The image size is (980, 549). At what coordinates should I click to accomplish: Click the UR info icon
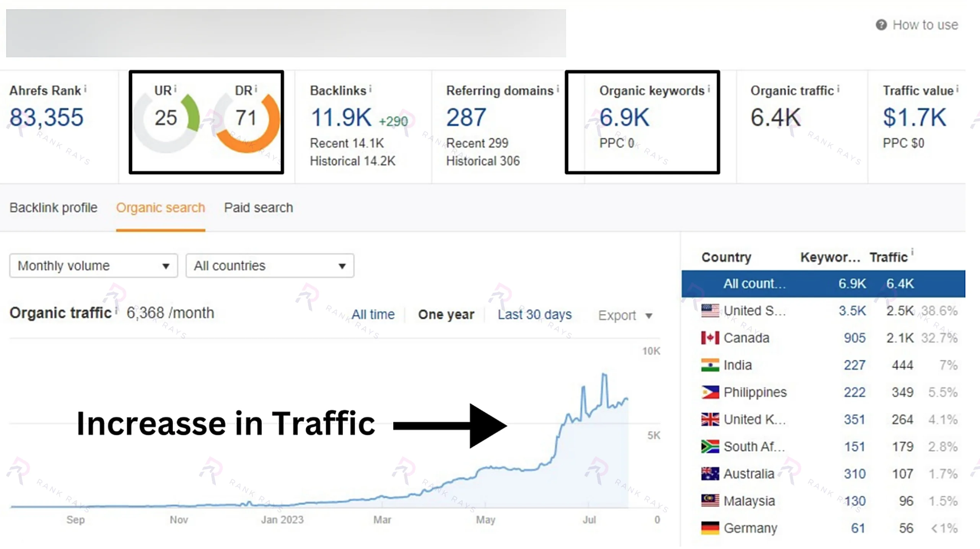click(175, 89)
